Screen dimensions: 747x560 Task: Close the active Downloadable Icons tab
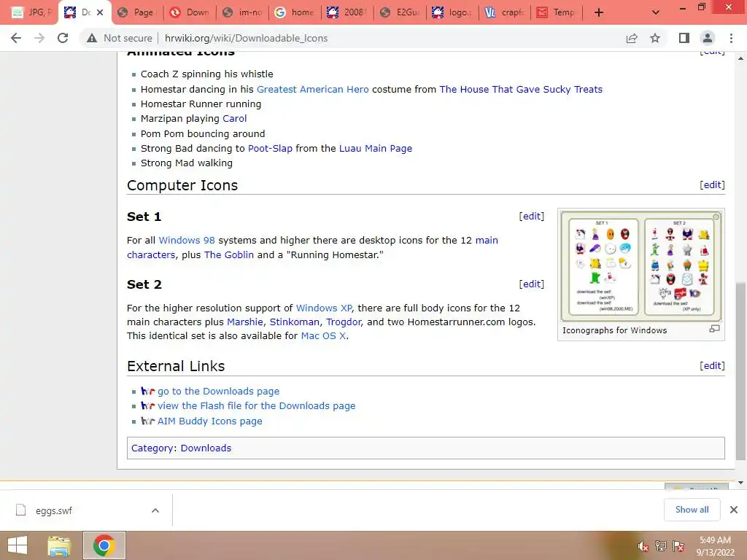coord(99,12)
